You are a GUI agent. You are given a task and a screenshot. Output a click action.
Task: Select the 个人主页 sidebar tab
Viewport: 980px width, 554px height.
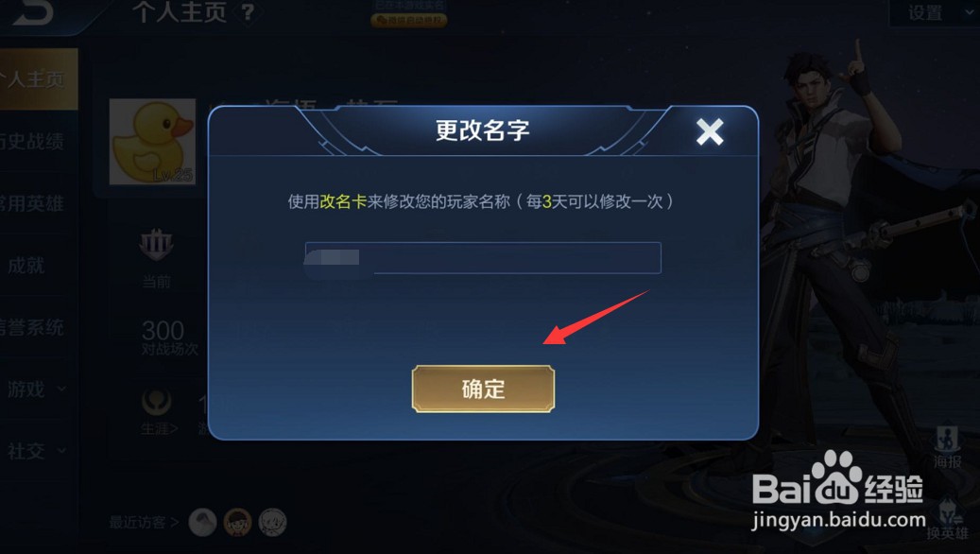(38, 78)
